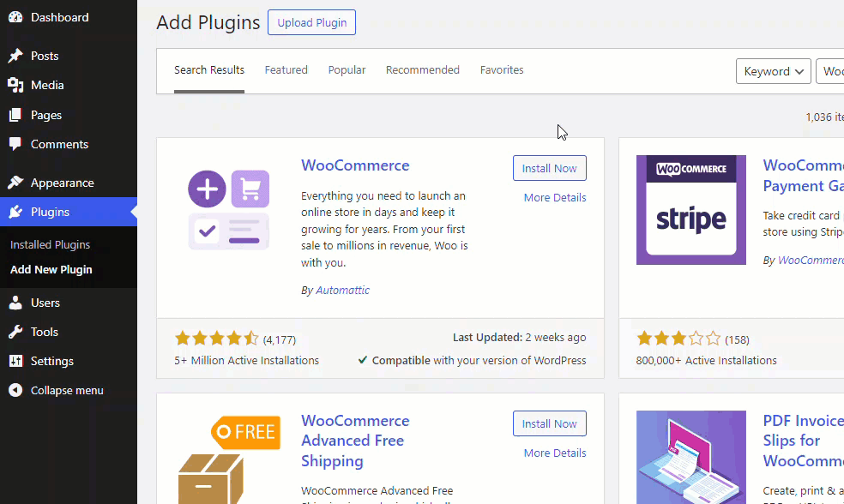Click the Posts pushpin icon
844x504 pixels.
tap(15, 56)
